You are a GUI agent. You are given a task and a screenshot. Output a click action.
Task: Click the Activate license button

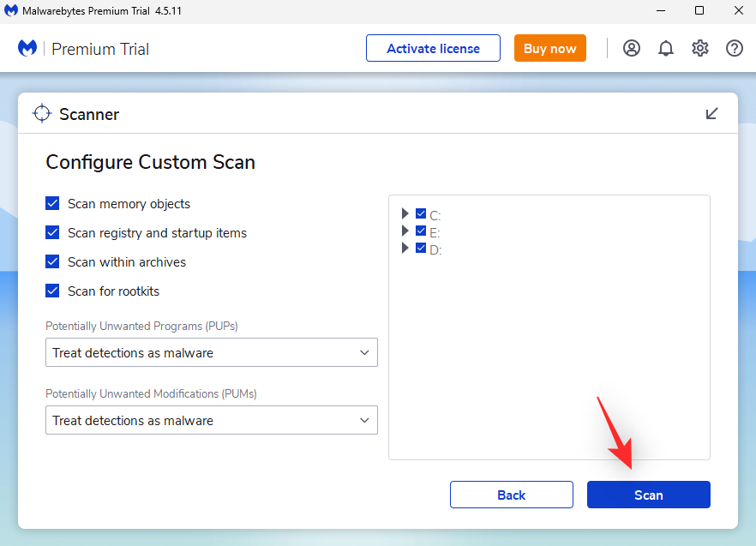pyautogui.click(x=434, y=48)
